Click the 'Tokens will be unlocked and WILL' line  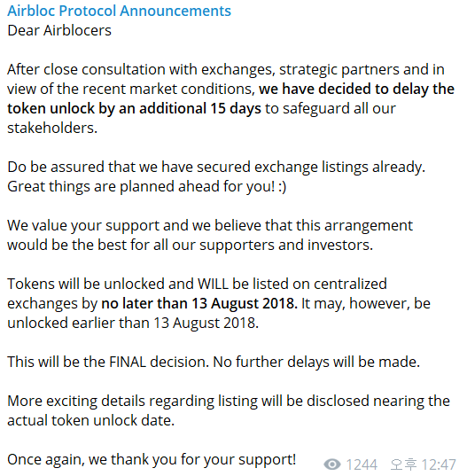coord(197,285)
